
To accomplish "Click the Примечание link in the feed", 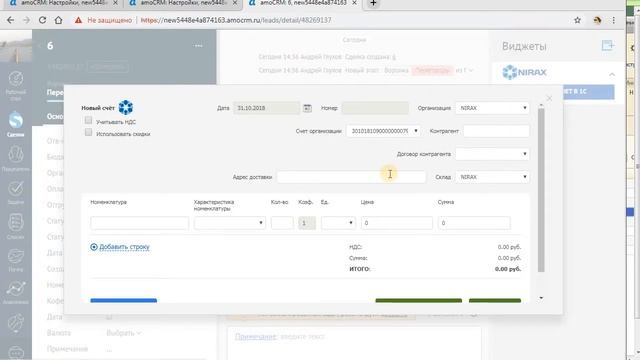I will pos(256,337).
